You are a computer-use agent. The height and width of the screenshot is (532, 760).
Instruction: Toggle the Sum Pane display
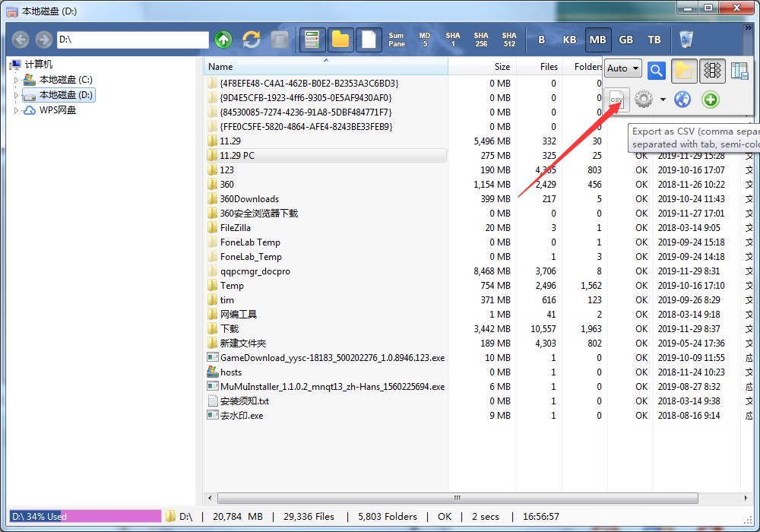[397, 40]
